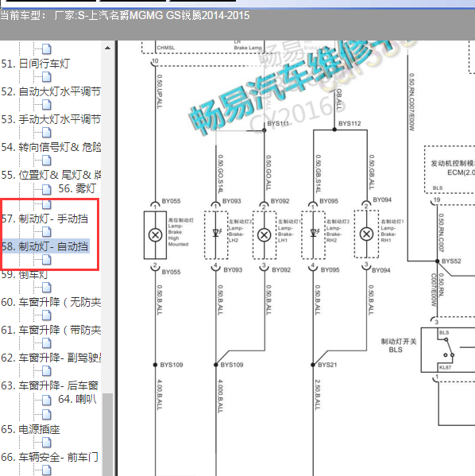The height and width of the screenshot is (476, 475).
Task: Click the '制动灯开关 BLS' label
Action: [x=399, y=346]
